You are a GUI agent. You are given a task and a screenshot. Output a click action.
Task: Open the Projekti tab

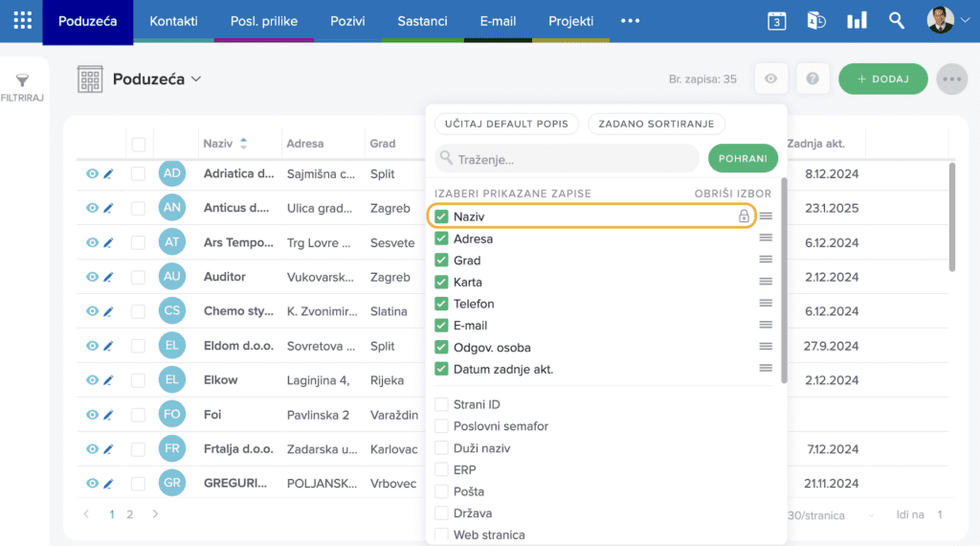pyautogui.click(x=570, y=21)
